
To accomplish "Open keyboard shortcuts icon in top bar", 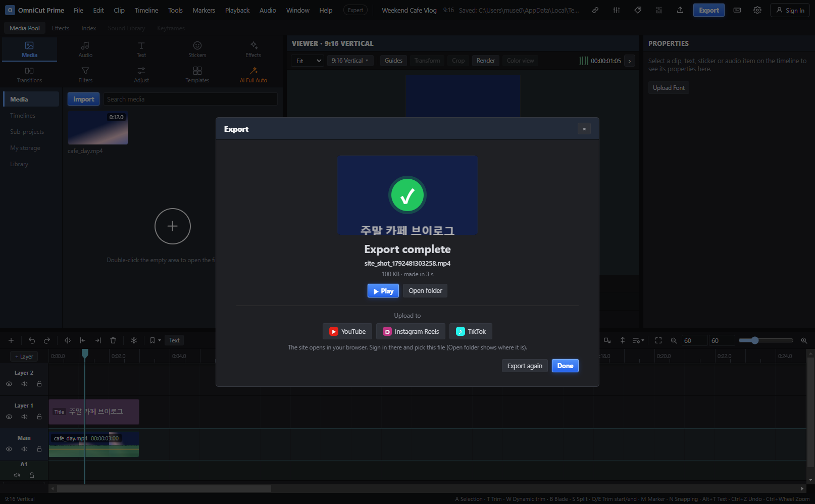I will [737, 10].
